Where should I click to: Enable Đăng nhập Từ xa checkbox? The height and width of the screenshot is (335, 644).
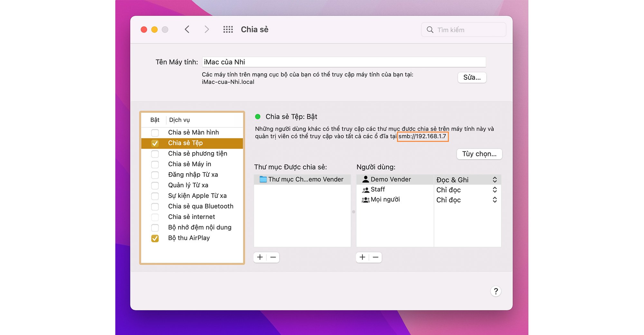(155, 175)
